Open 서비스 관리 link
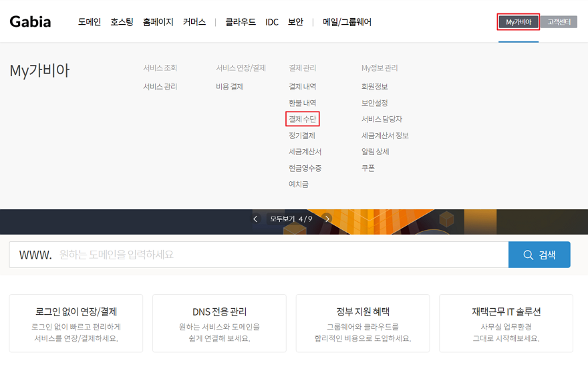This screenshot has height=375, width=588. [160, 87]
